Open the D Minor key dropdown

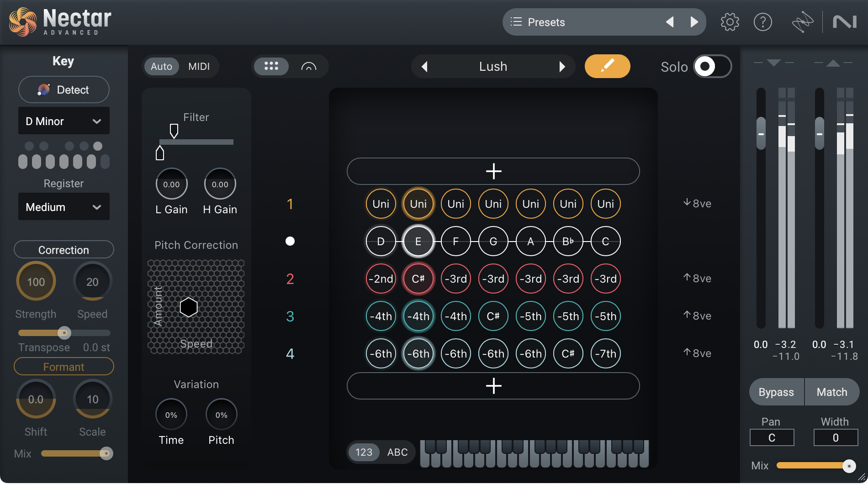click(x=64, y=121)
